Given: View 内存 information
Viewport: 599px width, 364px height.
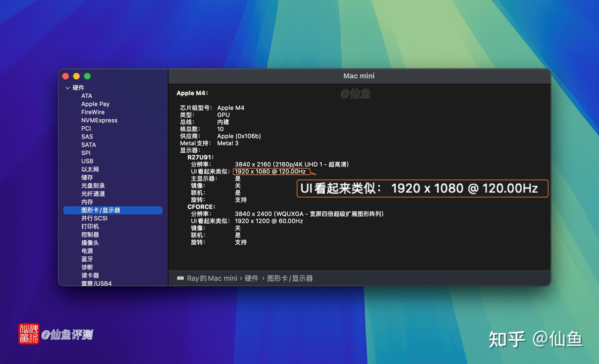Looking at the screenshot, I should click(87, 202).
